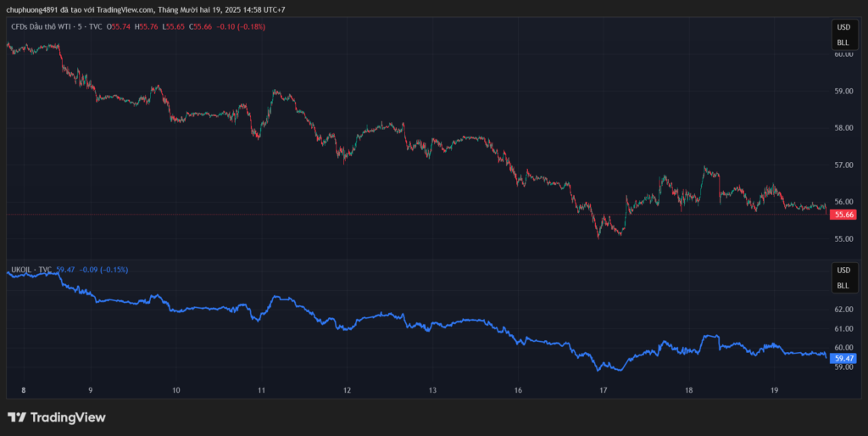Click date 19 on the time axis
This screenshot has height=436, width=868.
pos(775,390)
